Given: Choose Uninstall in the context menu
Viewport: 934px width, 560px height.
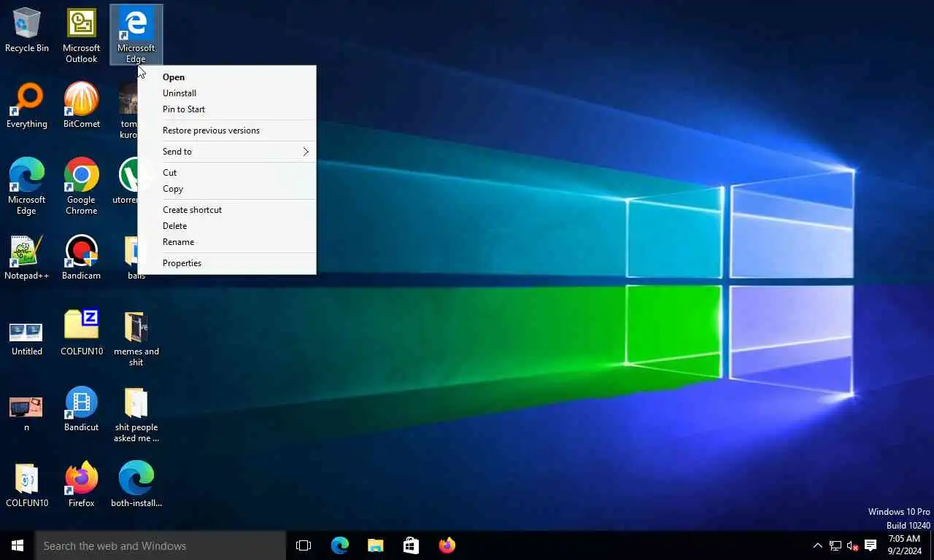Looking at the screenshot, I should (227, 93).
